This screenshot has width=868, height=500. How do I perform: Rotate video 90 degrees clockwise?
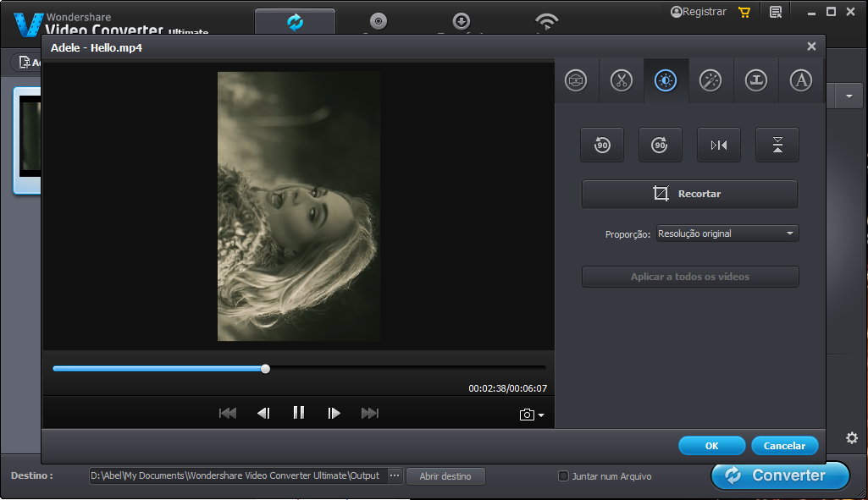pyautogui.click(x=660, y=145)
